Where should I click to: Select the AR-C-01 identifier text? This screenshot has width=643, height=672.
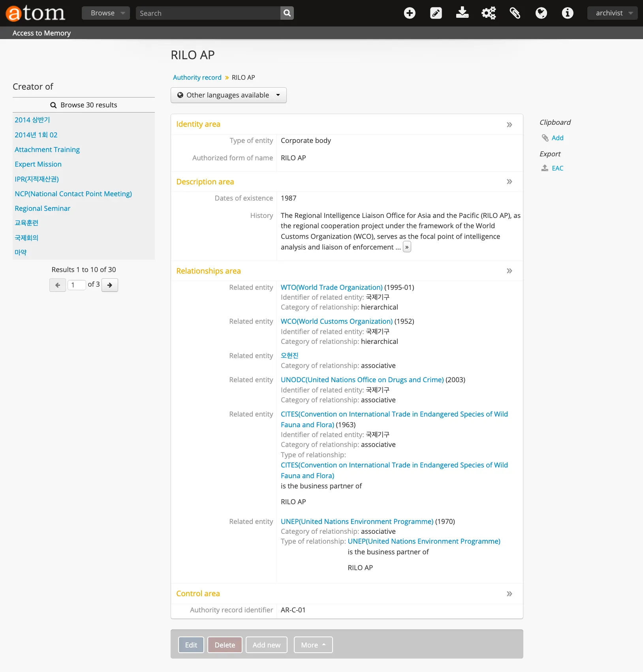coord(293,610)
